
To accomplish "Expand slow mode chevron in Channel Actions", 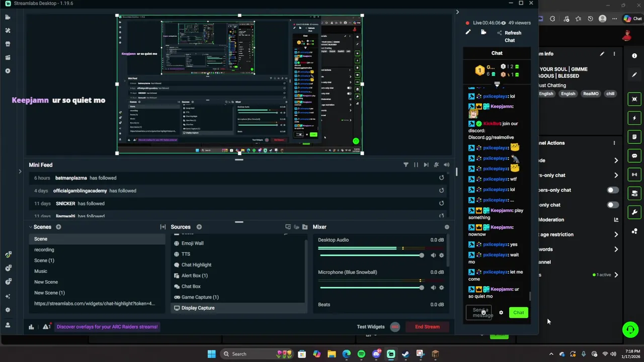I will [616, 160].
